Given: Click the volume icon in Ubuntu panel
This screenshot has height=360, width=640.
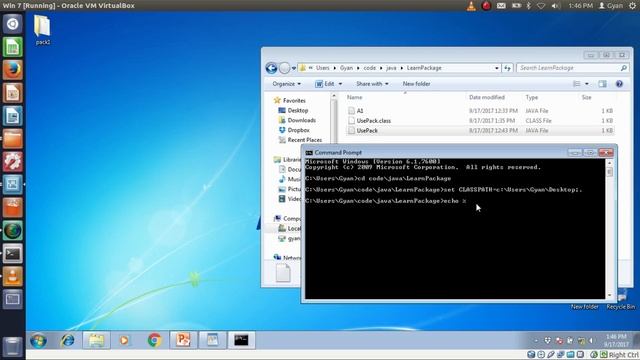Looking at the screenshot, I should coord(555,6).
